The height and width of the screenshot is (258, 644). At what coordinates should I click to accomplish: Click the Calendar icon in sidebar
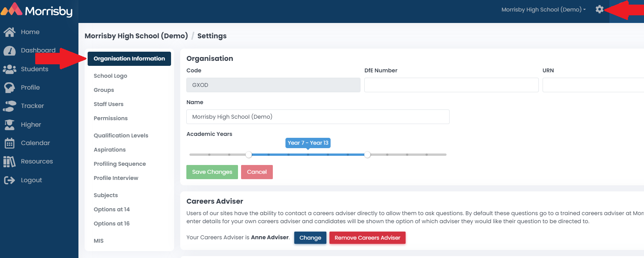click(x=10, y=143)
